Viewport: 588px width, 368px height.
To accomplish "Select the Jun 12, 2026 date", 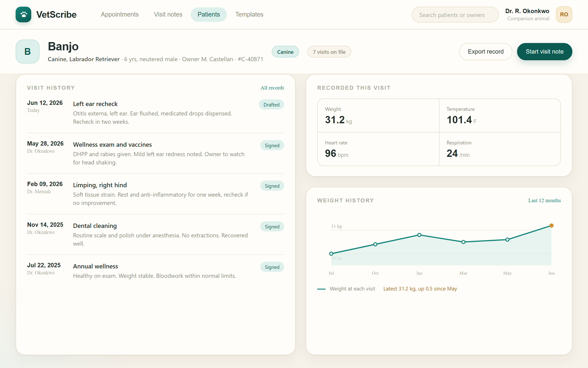I will [45, 103].
